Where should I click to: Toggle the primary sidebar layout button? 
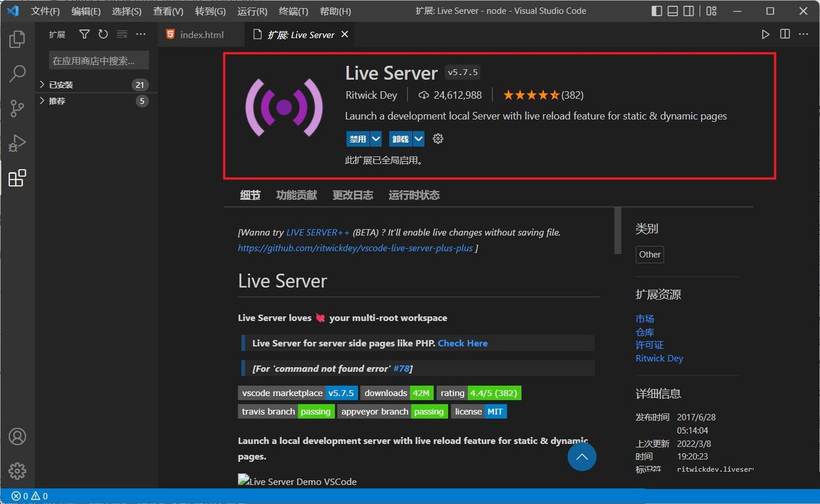[657, 11]
